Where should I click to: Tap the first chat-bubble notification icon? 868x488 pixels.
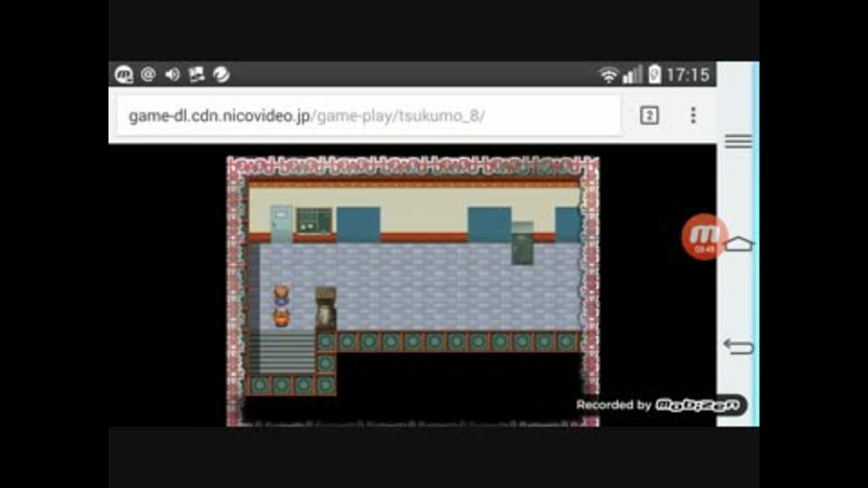point(124,75)
